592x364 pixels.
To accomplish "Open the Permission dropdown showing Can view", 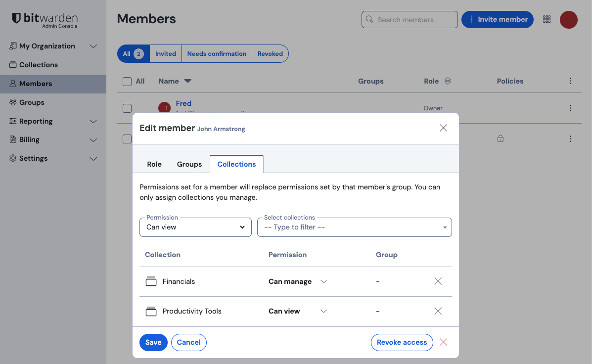I will coord(195,227).
